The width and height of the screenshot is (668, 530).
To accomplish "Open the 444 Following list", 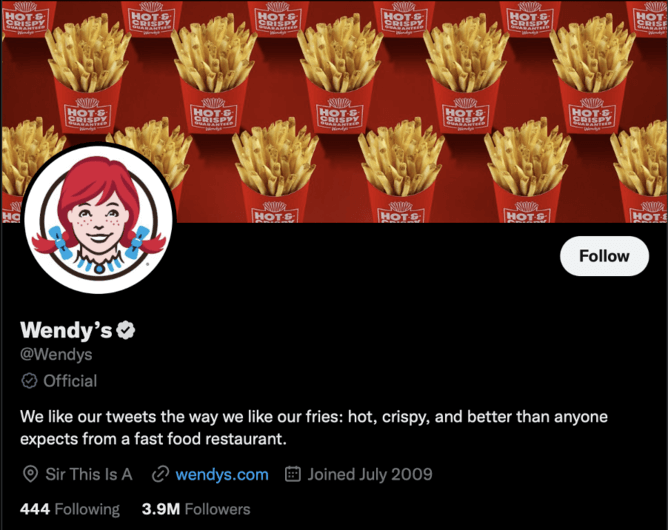I will pos(70,509).
